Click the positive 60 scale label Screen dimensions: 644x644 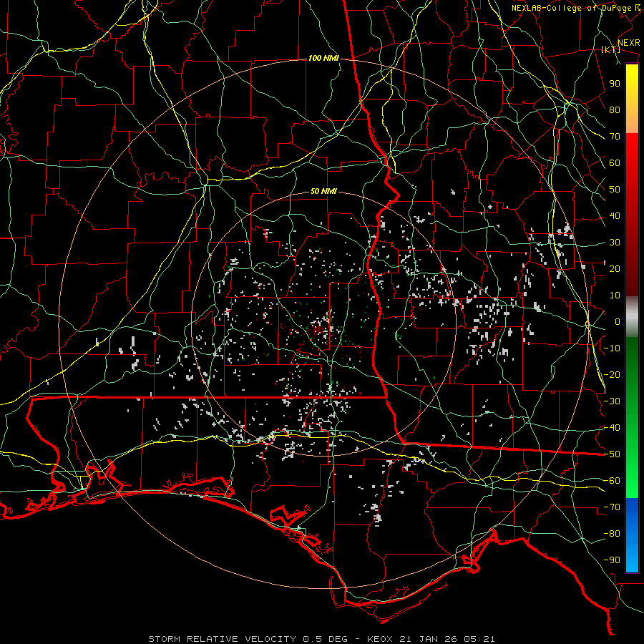615,162
